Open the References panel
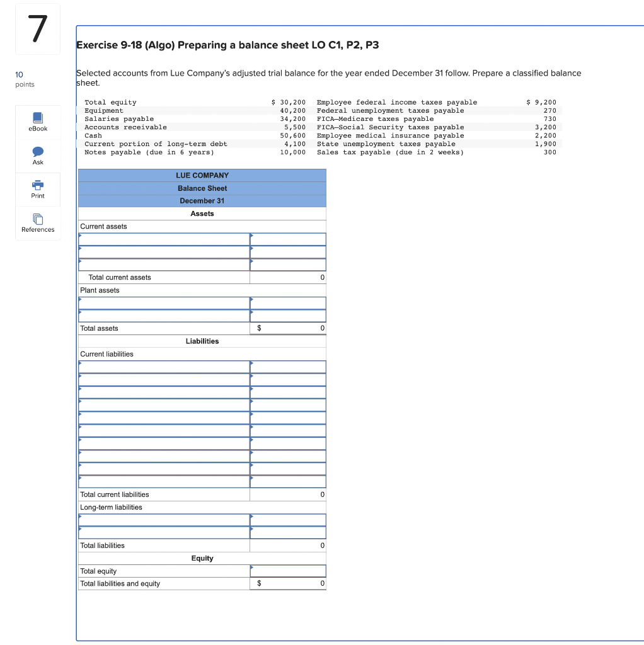The height and width of the screenshot is (645, 644). 38,224
